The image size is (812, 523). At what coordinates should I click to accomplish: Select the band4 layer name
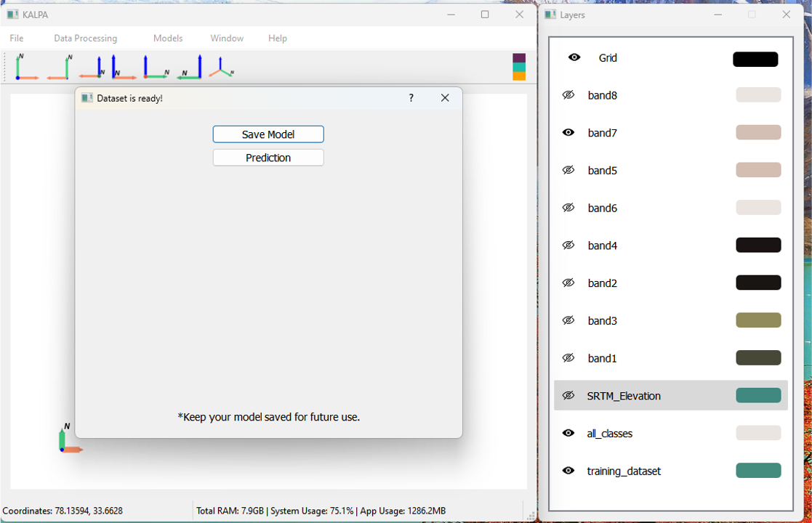[602, 246]
